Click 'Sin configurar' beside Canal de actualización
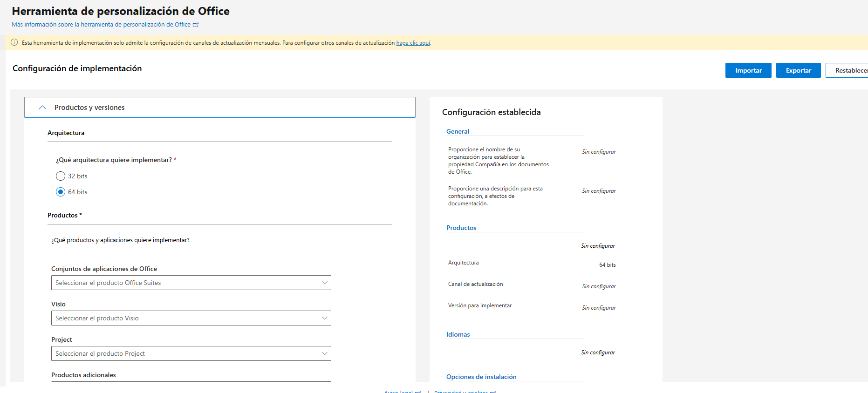The height and width of the screenshot is (393, 868). point(599,286)
